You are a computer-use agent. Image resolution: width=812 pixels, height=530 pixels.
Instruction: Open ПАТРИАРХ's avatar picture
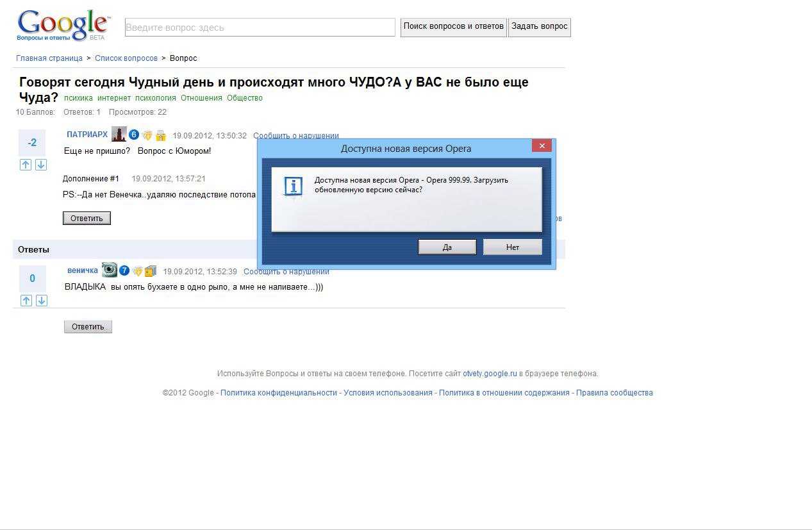click(119, 134)
